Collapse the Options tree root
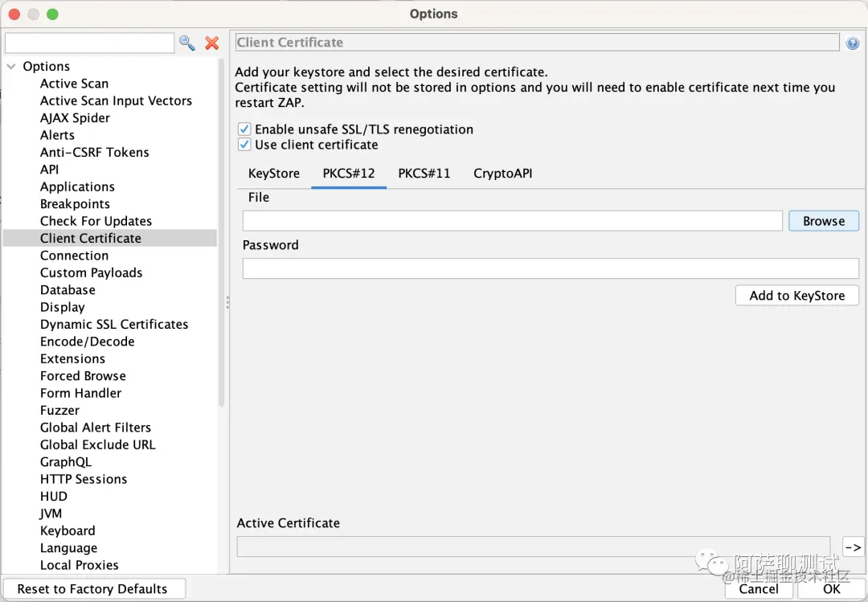This screenshot has width=868, height=602. tap(11, 67)
